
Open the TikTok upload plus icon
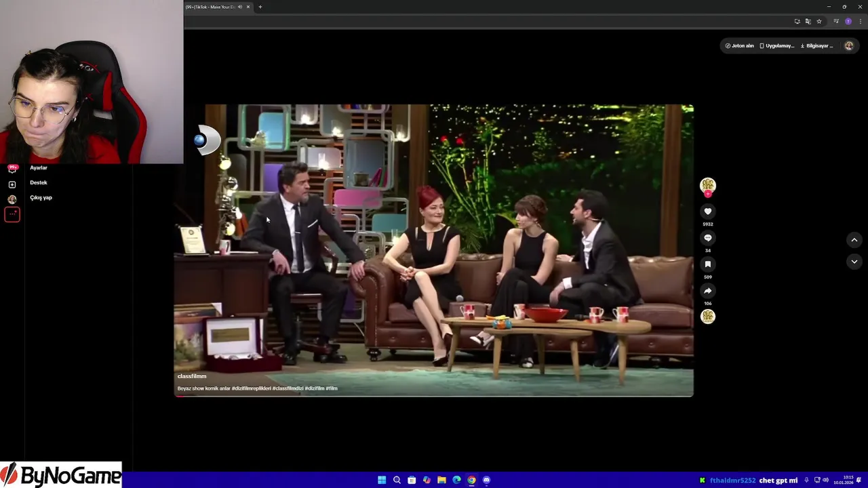[x=12, y=184]
